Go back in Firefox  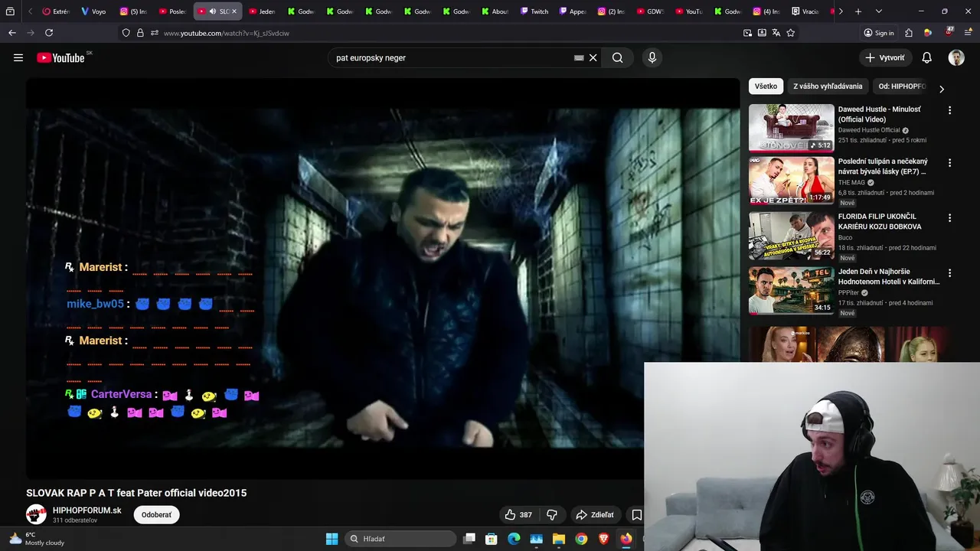click(x=11, y=33)
